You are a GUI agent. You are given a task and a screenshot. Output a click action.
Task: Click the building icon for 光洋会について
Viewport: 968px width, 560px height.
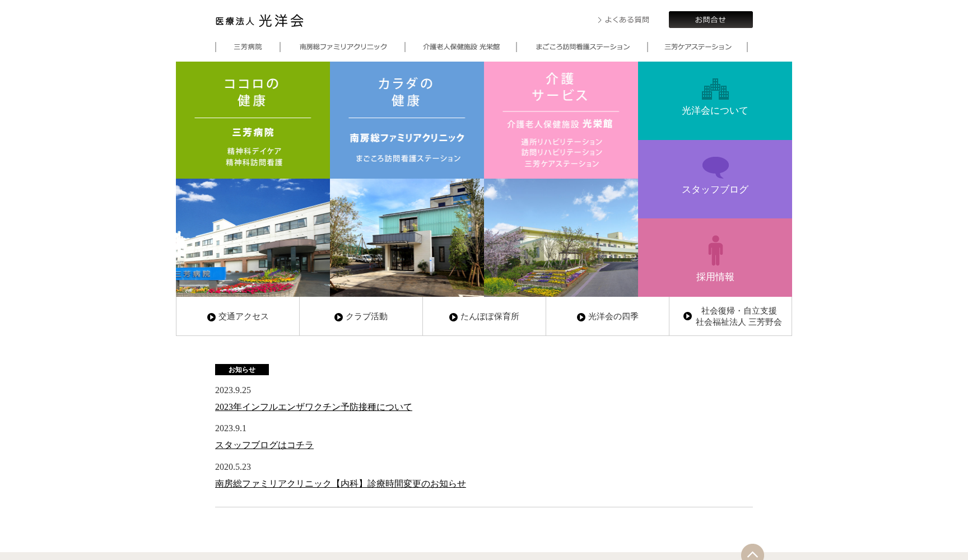(x=715, y=88)
